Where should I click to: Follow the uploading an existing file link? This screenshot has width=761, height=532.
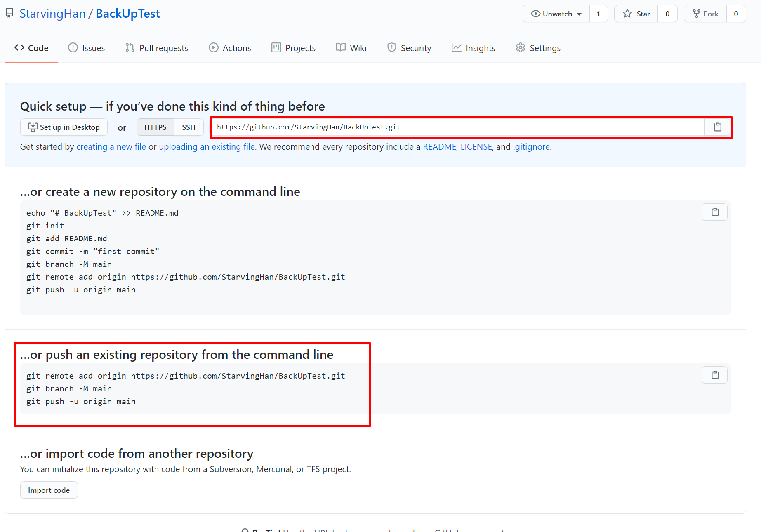point(207,147)
